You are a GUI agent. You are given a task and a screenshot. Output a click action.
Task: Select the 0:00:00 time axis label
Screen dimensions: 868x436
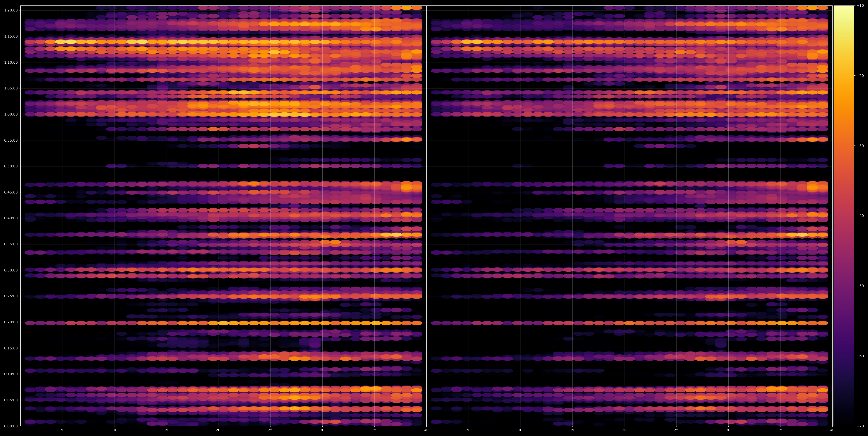tap(11, 426)
